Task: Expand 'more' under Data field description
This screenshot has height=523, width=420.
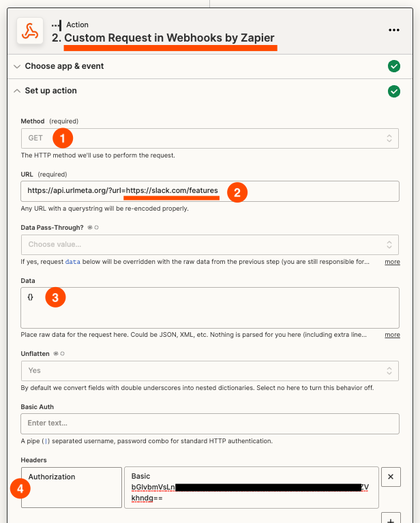Action: coord(392,335)
